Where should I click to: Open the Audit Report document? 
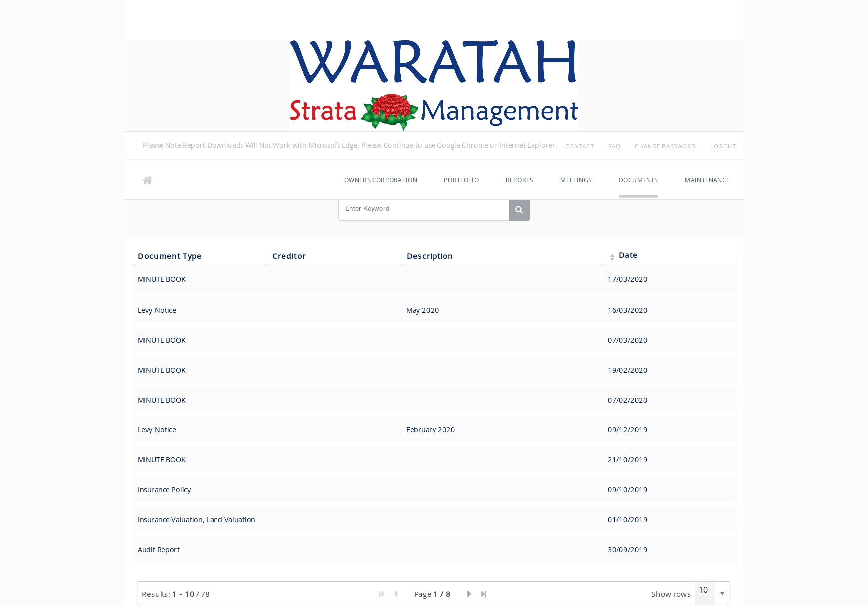(159, 550)
